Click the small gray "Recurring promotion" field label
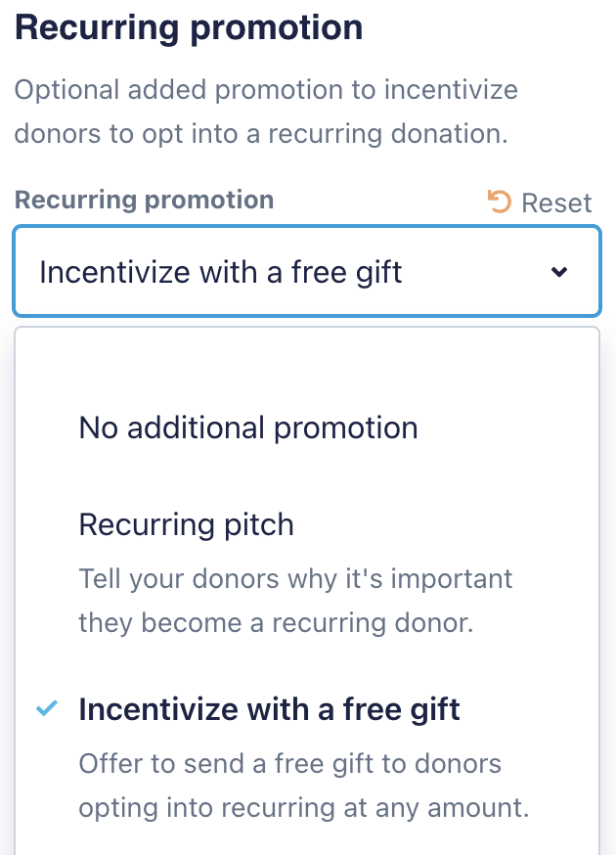The width and height of the screenshot is (616, 855). point(145,201)
